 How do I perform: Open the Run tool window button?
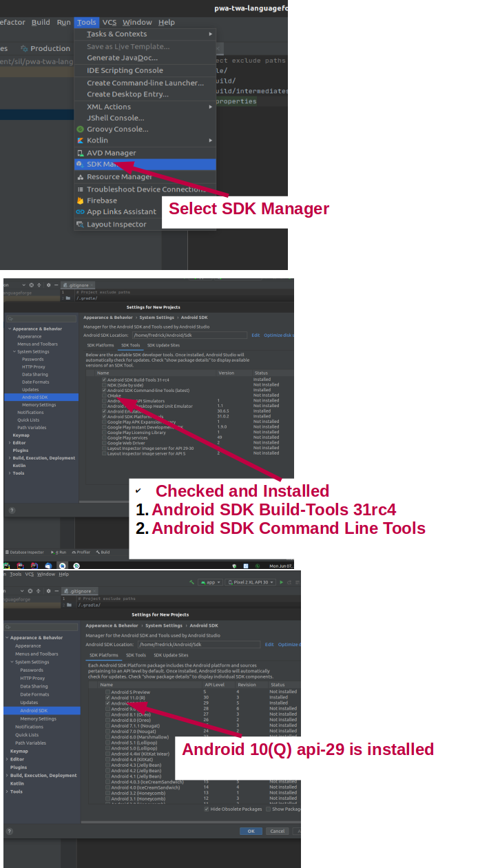(60, 552)
